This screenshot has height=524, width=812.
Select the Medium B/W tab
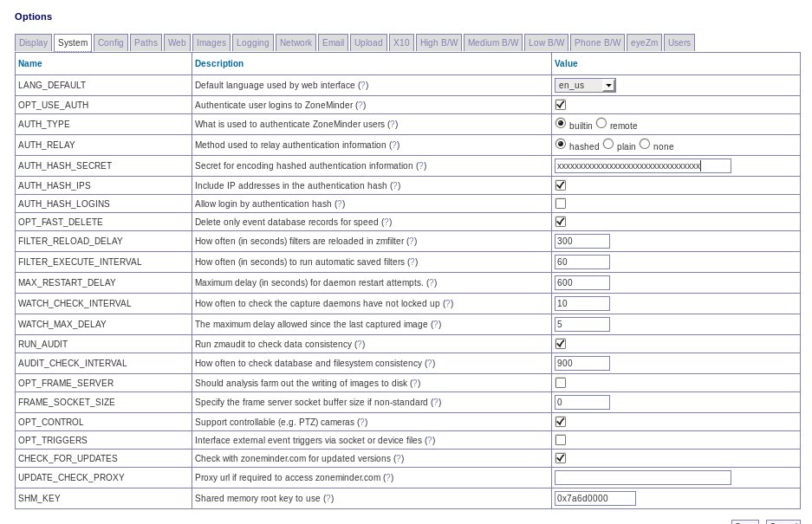[493, 43]
